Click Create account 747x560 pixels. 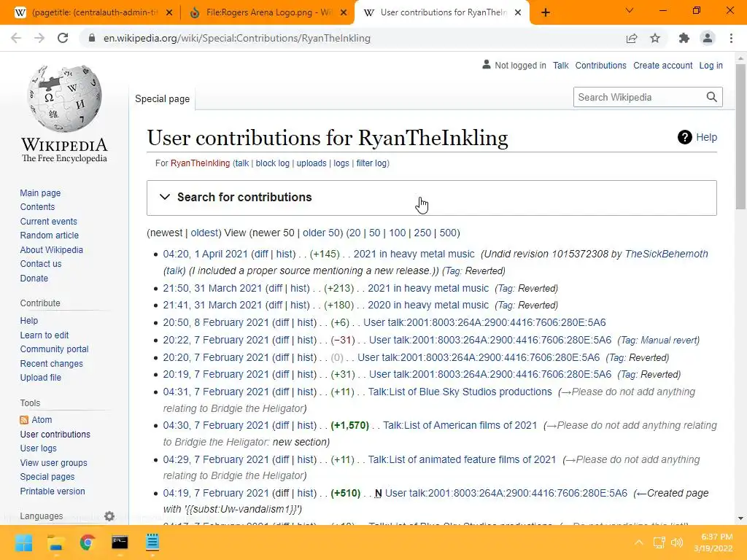point(662,65)
